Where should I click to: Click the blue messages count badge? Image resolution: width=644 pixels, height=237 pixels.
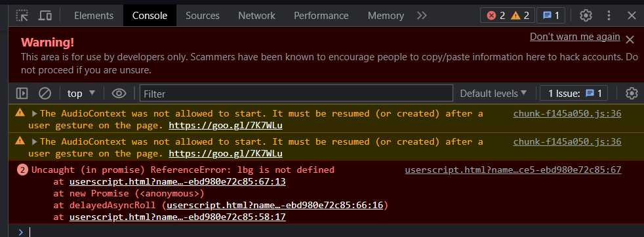551,16
